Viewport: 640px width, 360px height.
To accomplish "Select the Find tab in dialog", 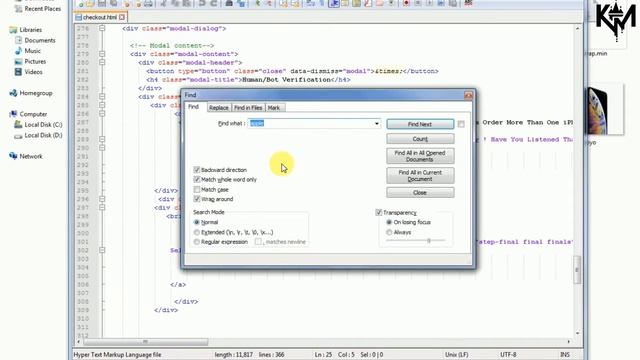I will click(193, 107).
